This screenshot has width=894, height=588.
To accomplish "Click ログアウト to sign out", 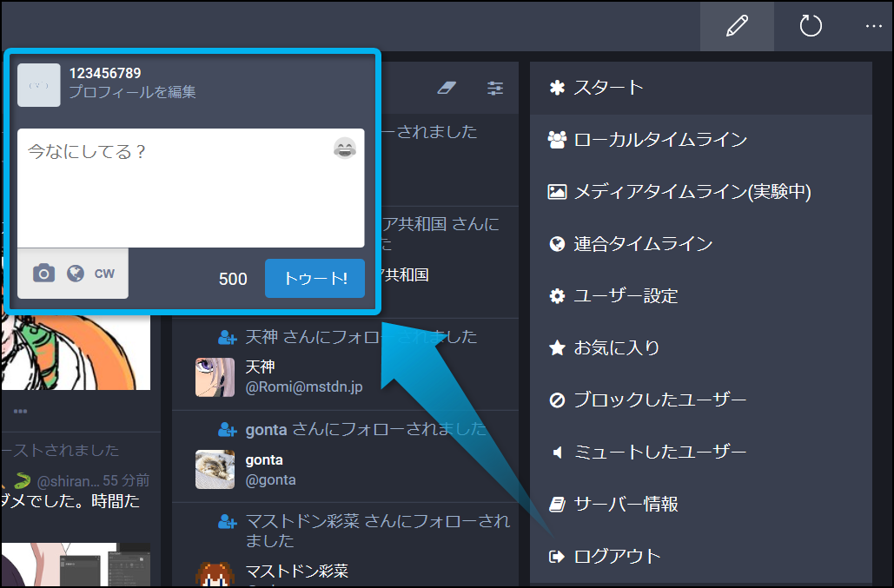I will pos(617,557).
